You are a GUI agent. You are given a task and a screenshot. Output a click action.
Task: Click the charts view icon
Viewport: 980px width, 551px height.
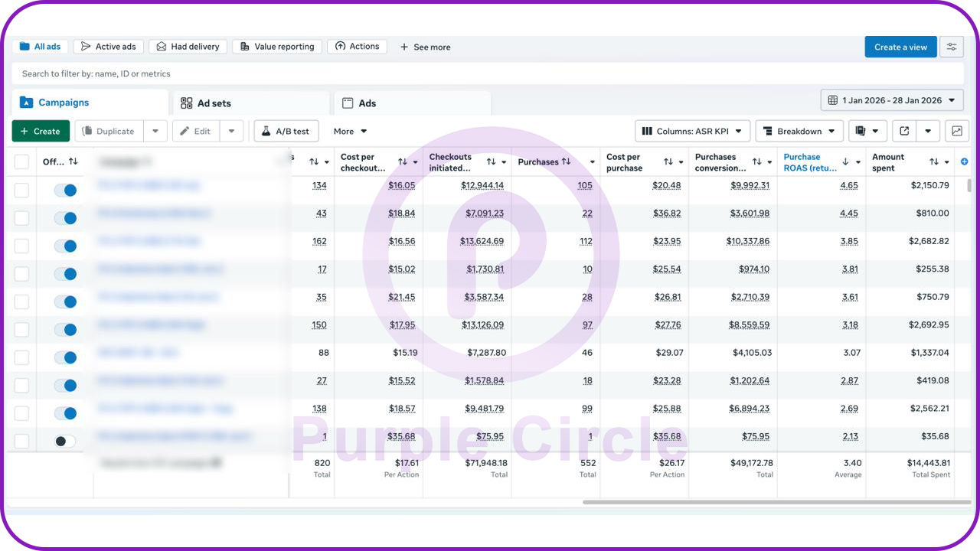[x=957, y=131]
